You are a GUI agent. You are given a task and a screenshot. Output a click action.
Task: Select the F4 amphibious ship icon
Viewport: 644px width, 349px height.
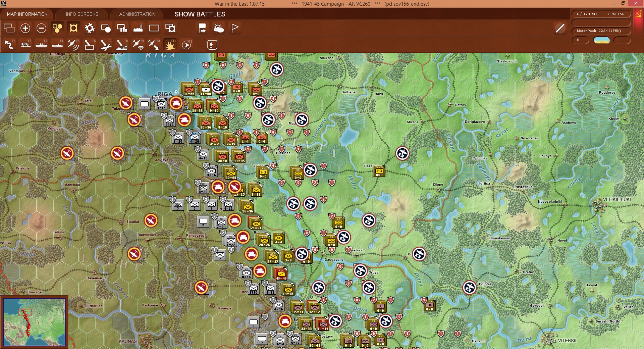pyautogui.click(x=58, y=45)
